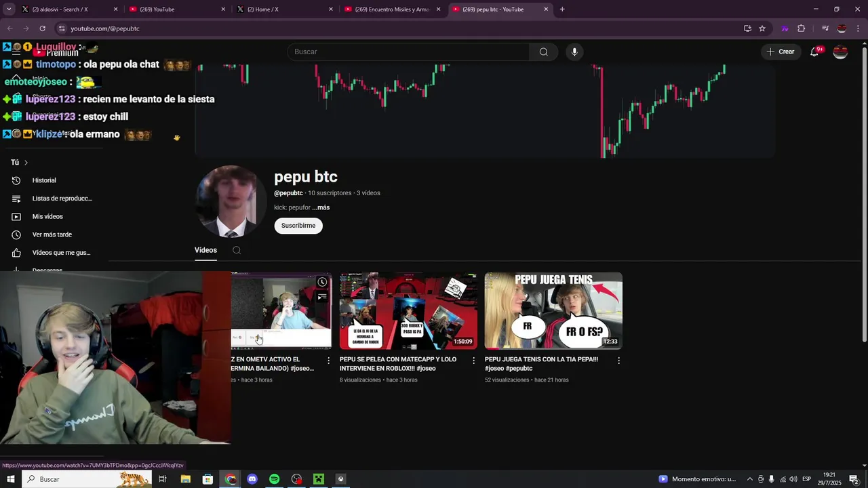Open options menu for the Matecapp Roblox video
This screenshot has width=868, height=488.
coord(473,361)
